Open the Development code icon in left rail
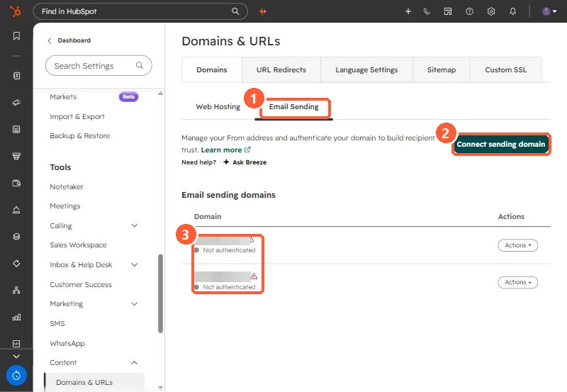The image size is (567, 392). (x=16, y=344)
